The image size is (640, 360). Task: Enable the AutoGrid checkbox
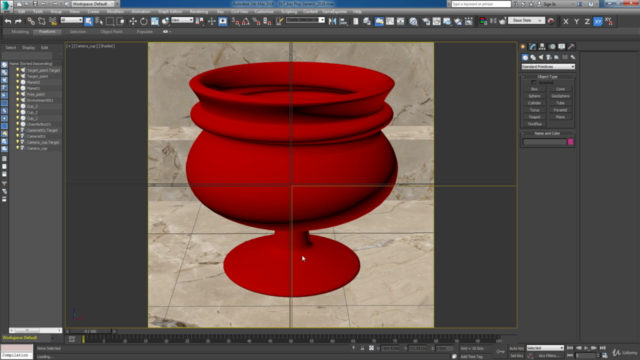[533, 82]
